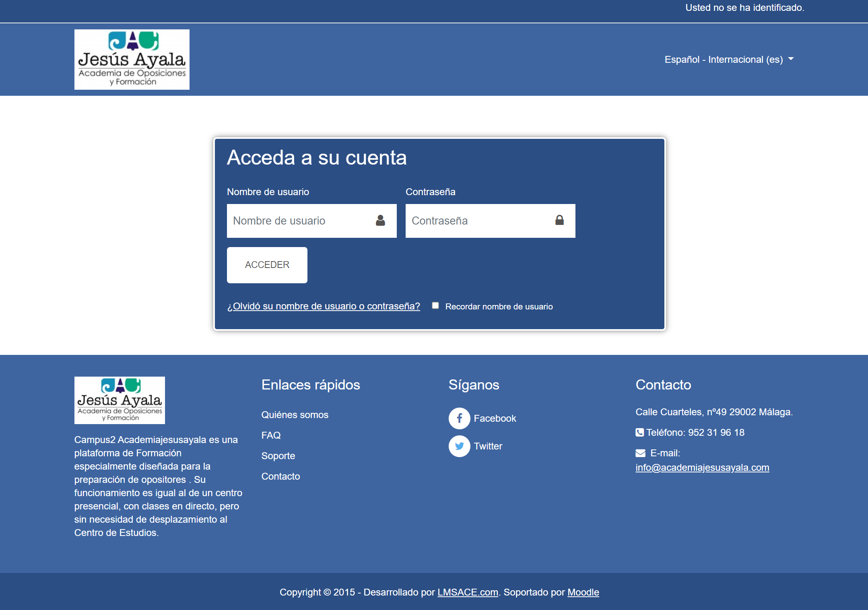This screenshot has width=868, height=610.
Task: Click the user silhouette icon in username field
Action: 380,221
